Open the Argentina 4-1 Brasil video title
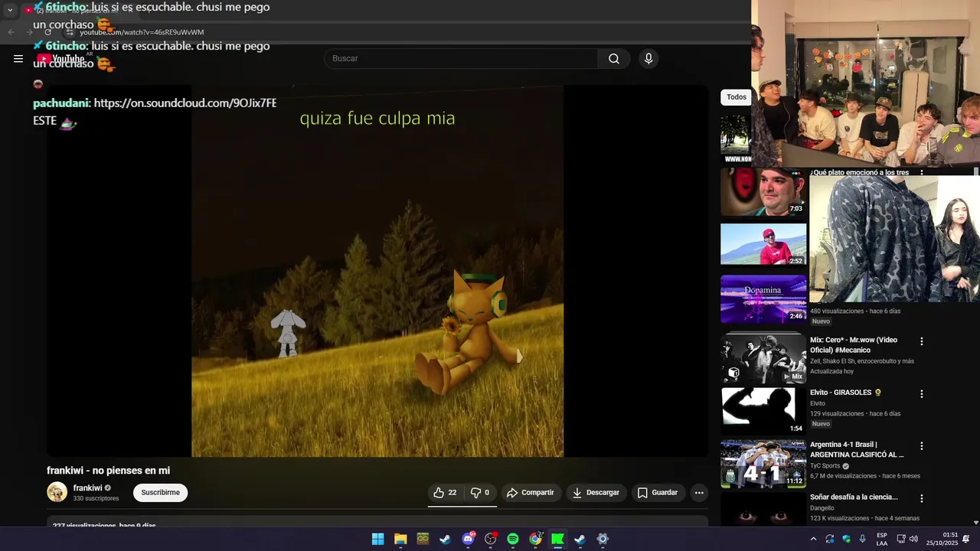 pyautogui.click(x=857, y=449)
